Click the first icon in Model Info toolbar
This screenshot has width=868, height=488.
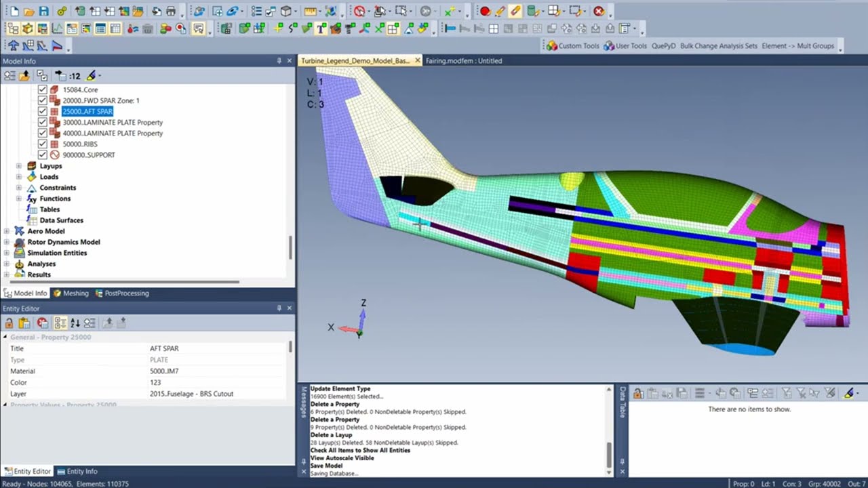point(9,76)
